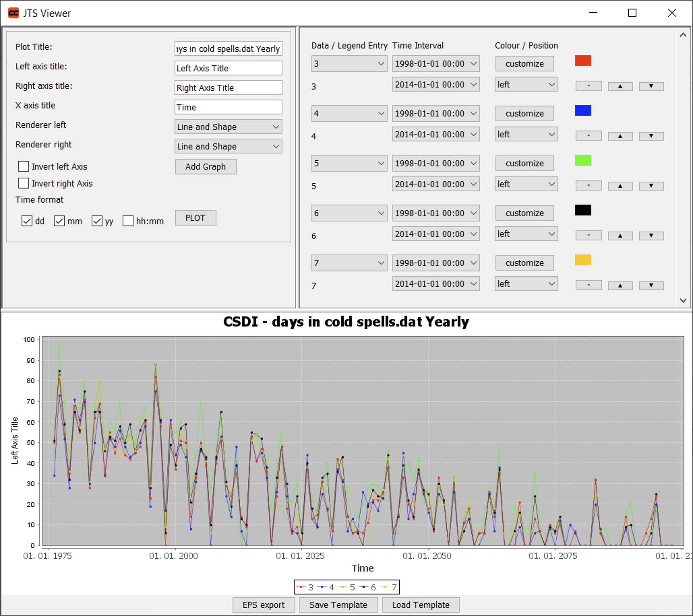
Task: Toggle the hh:mm time format checkbox
Action: point(128,221)
